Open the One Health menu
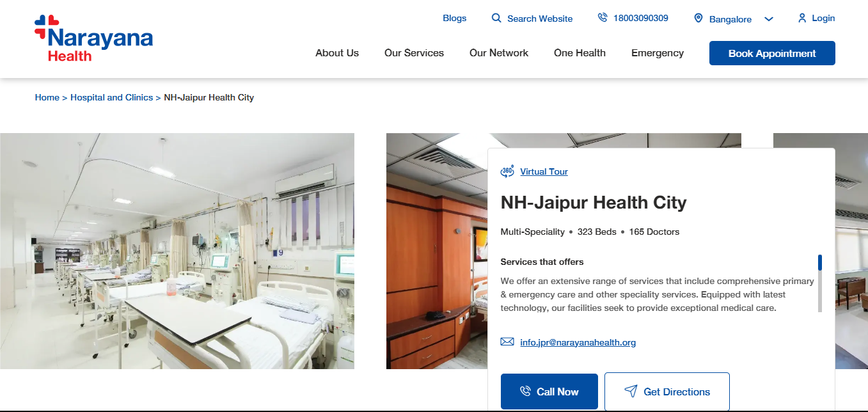Screen dimensions: 868x412 tap(580, 53)
